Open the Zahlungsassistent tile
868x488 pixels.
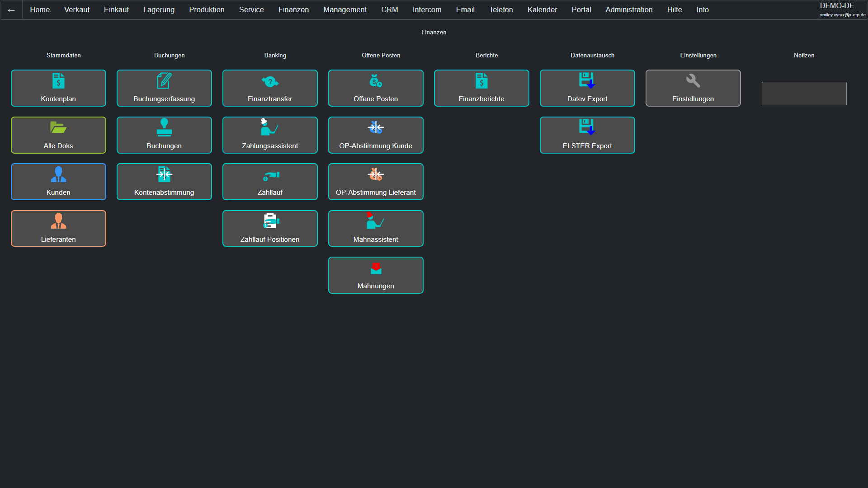coord(270,135)
